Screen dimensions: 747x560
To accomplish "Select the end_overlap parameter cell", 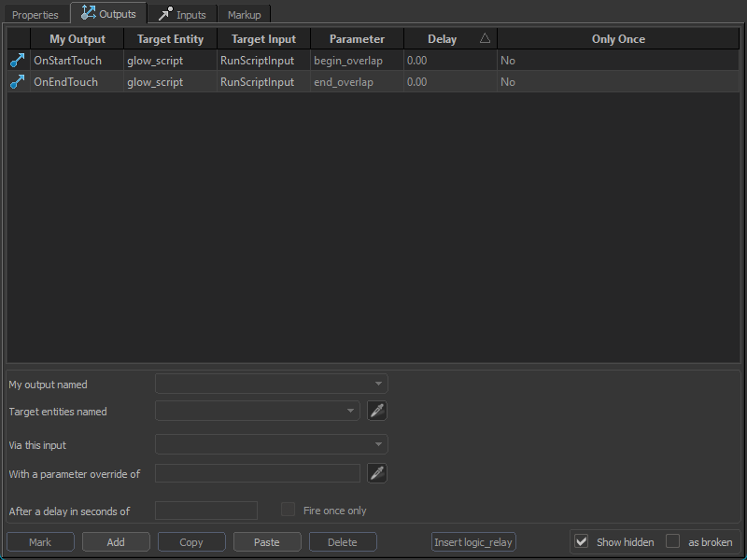I will (344, 82).
